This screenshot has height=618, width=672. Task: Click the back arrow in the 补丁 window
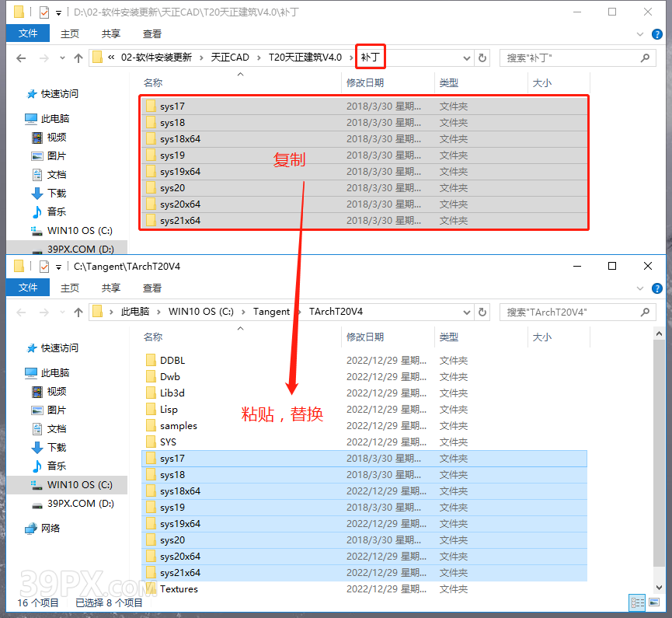point(21,58)
